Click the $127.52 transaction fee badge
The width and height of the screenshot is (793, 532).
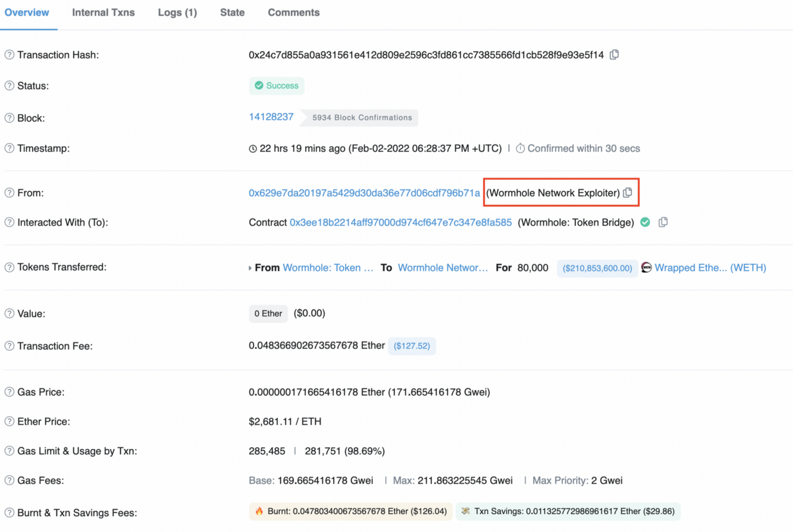point(412,346)
